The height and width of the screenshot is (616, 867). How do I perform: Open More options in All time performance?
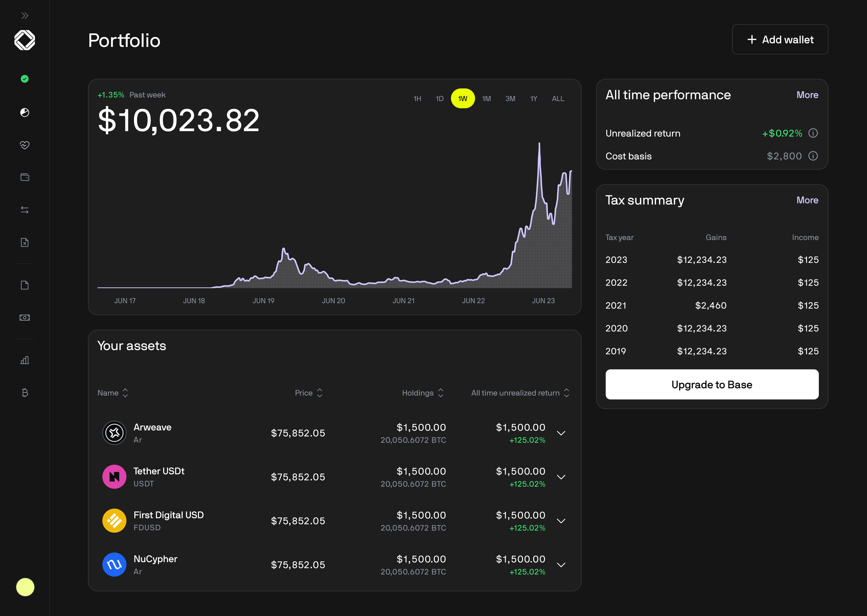[807, 95]
